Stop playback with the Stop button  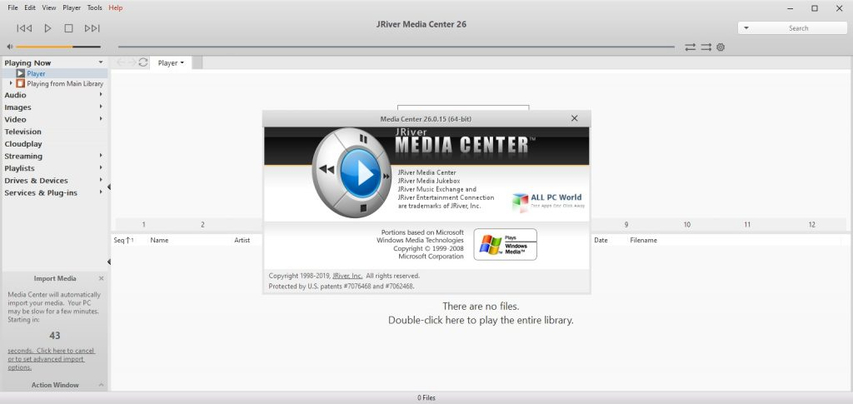[x=69, y=28]
